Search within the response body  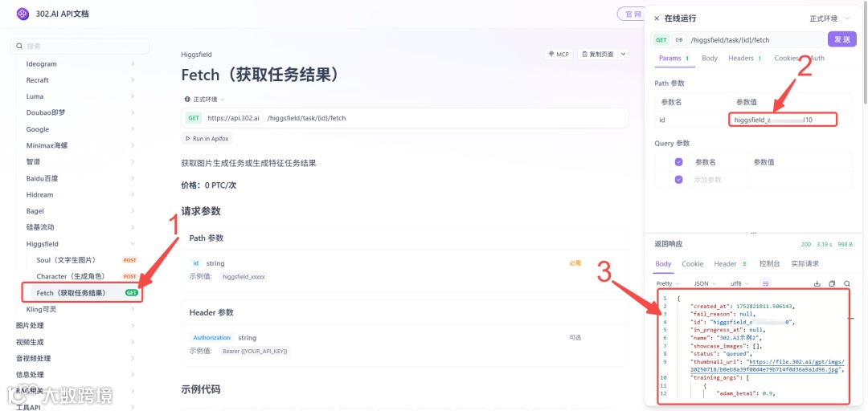point(847,284)
